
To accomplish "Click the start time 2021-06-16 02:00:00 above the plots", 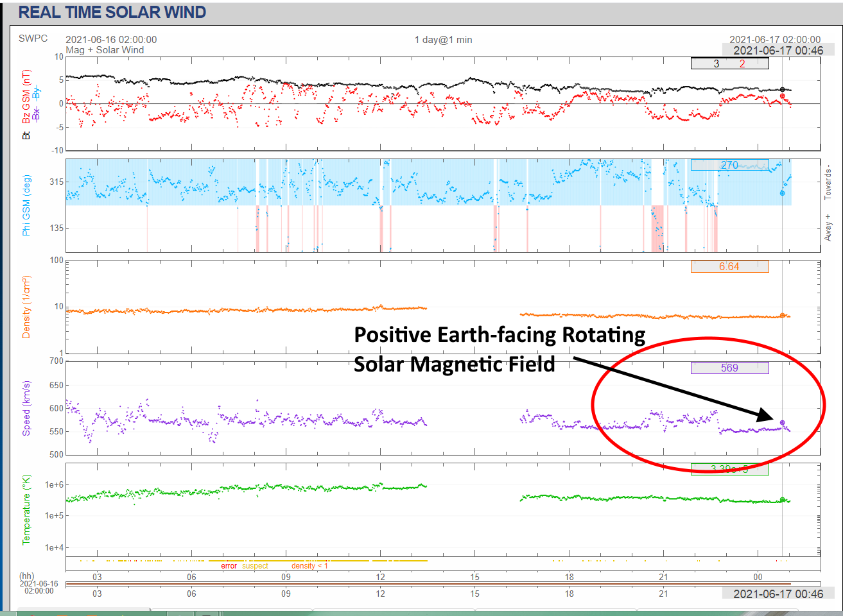I will pos(111,40).
